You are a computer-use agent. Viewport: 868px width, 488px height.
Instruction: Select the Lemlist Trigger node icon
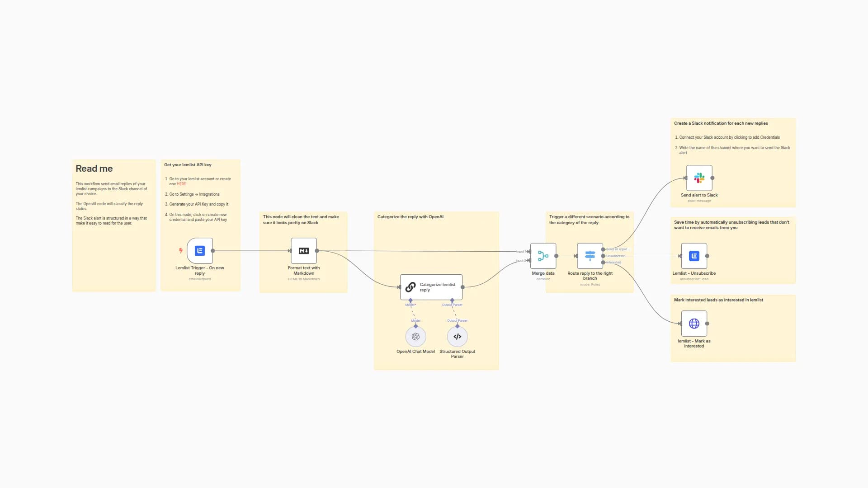click(200, 251)
